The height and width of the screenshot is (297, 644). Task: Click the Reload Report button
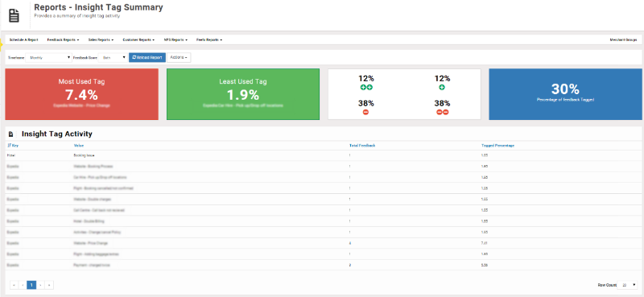[x=147, y=57]
